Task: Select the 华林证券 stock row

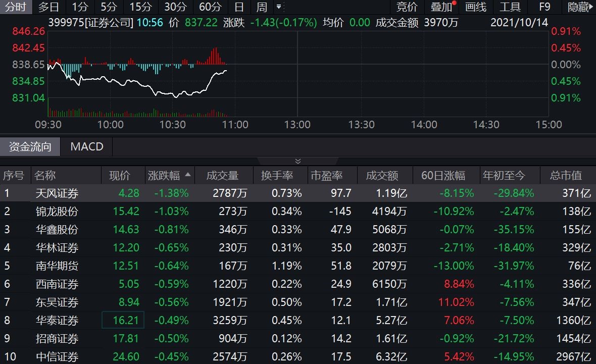Action: (298, 248)
